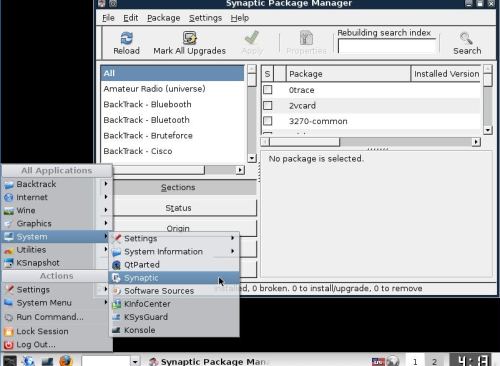Click the Run Command gear icon
Viewport: 500px width, 366px height.
click(9, 317)
